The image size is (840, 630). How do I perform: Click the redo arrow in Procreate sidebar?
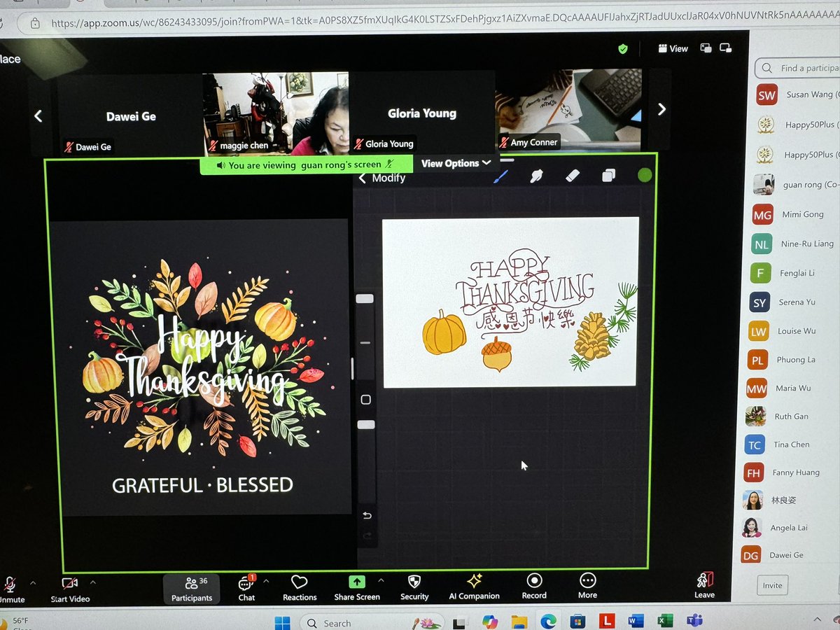pyautogui.click(x=367, y=535)
